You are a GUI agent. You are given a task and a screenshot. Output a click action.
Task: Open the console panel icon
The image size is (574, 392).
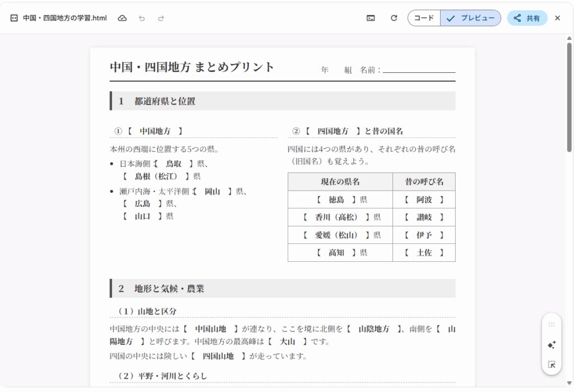coord(371,18)
